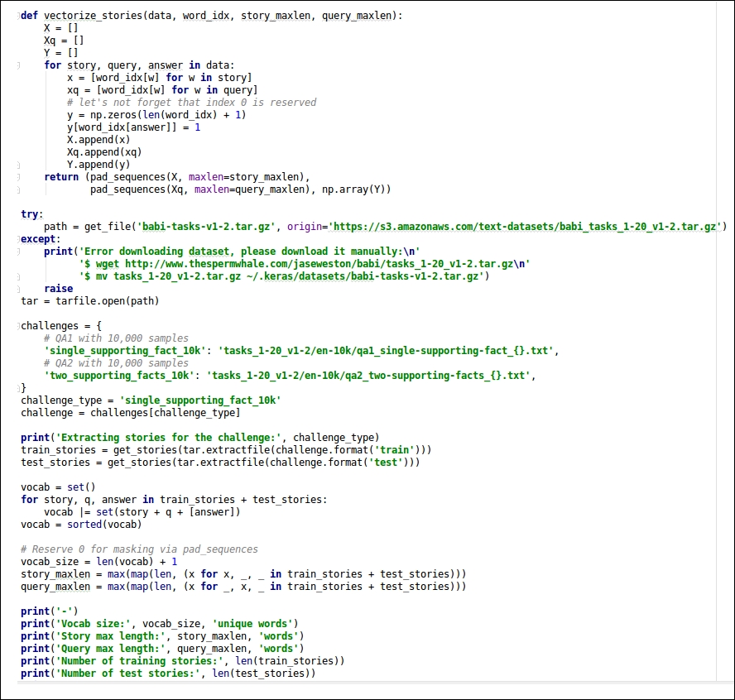The width and height of the screenshot is (735, 700).
Task: Click the line 'vocab_size = len(vocab) + 1'
Action: tap(98, 562)
